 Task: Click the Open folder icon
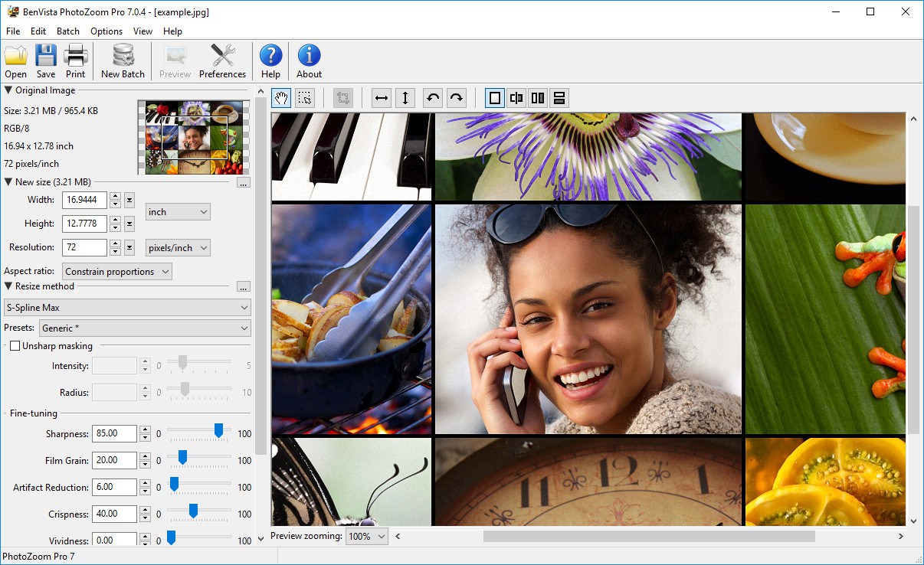(x=16, y=56)
